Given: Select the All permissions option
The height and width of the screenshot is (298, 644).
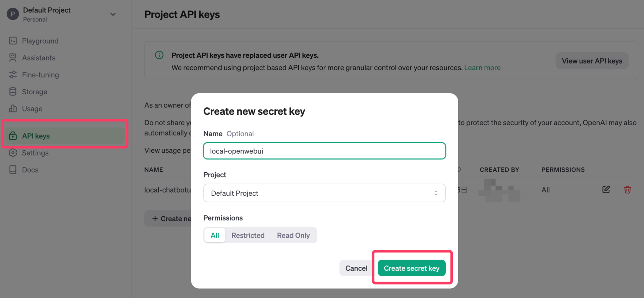Looking at the screenshot, I should pos(215,235).
